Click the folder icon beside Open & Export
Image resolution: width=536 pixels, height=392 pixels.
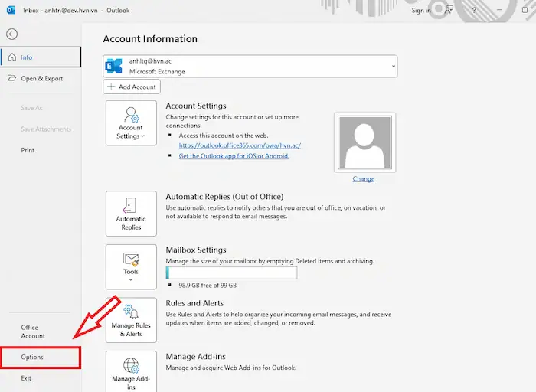(x=11, y=78)
